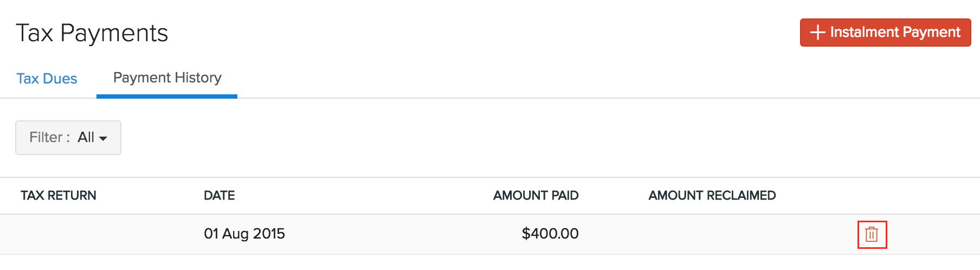Click the Tax Payments page heading

click(92, 33)
